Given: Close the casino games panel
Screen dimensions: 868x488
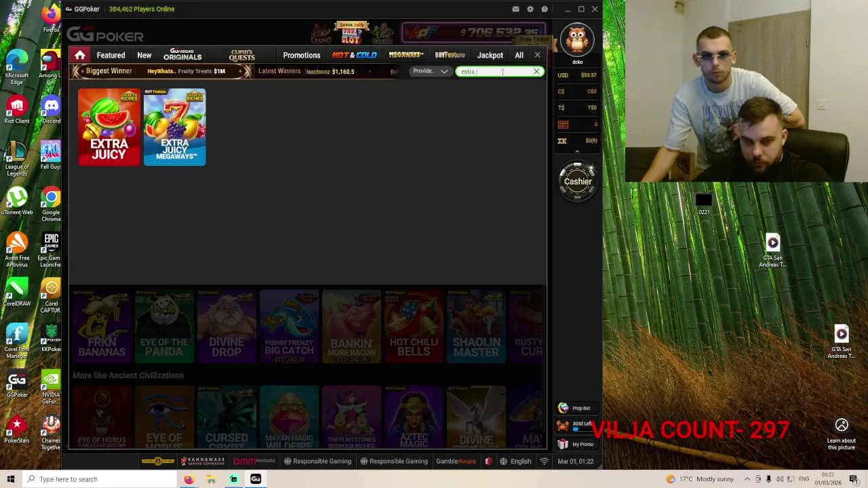Looking at the screenshot, I should 537,55.
